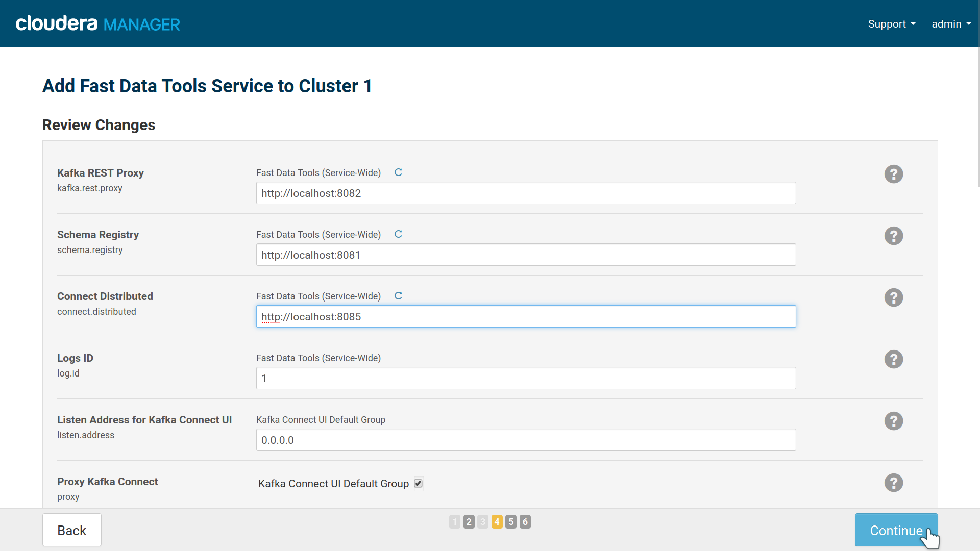Focus the Logs ID input field
The width and height of the screenshot is (980, 551).
pos(526,378)
